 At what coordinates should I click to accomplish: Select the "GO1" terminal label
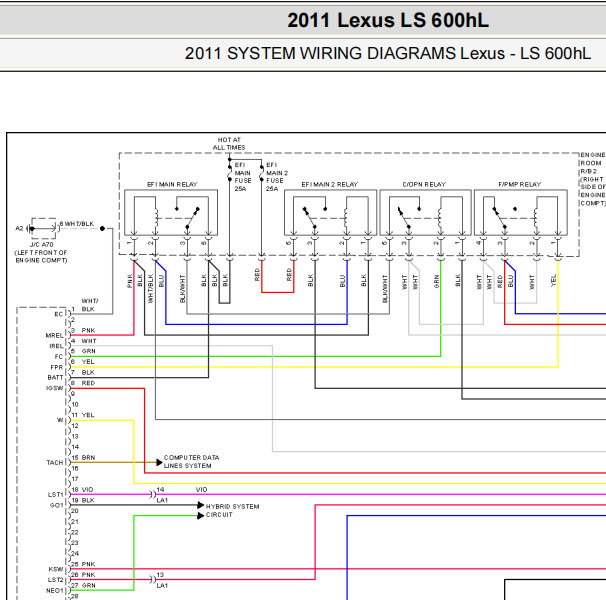tap(56, 505)
